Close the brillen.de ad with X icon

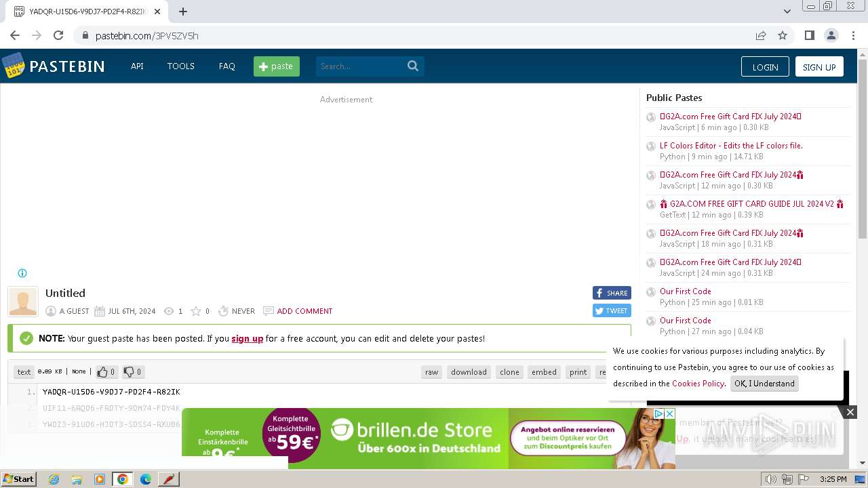click(669, 413)
